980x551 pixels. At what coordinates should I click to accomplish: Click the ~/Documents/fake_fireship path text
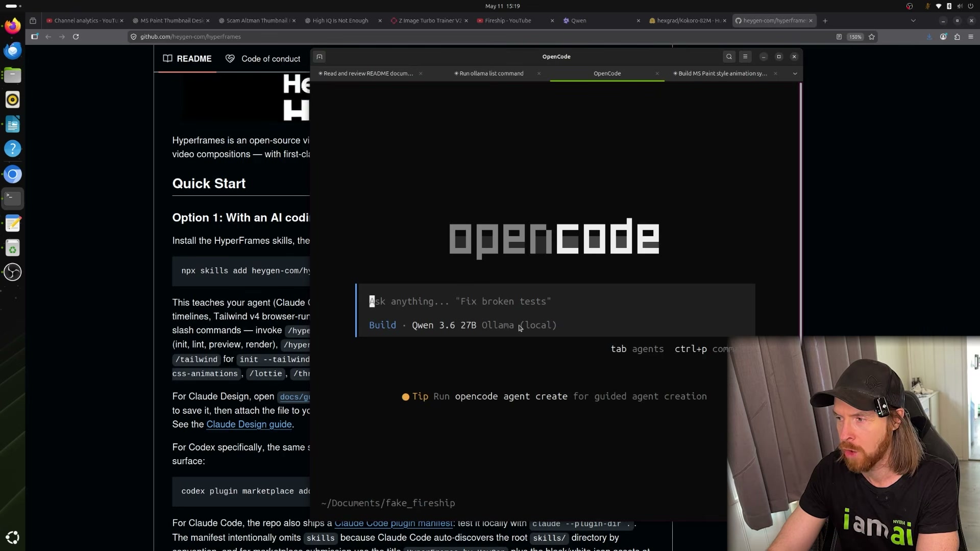pos(388,504)
